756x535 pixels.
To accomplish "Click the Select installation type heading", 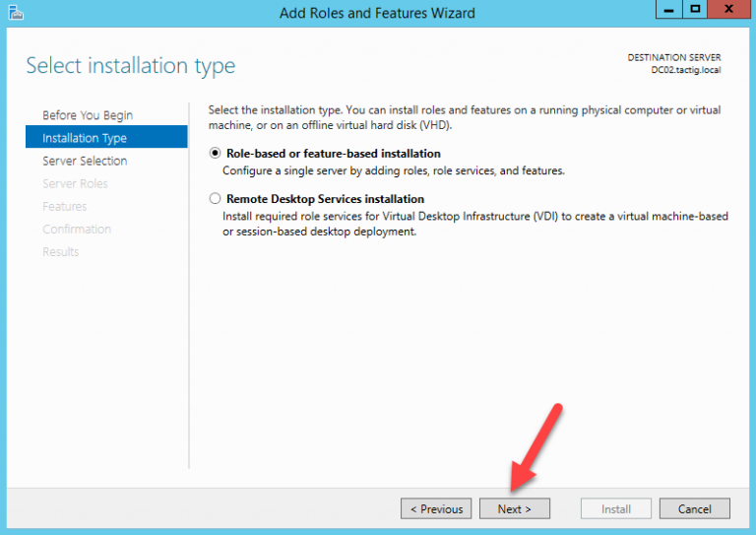I will [131, 66].
